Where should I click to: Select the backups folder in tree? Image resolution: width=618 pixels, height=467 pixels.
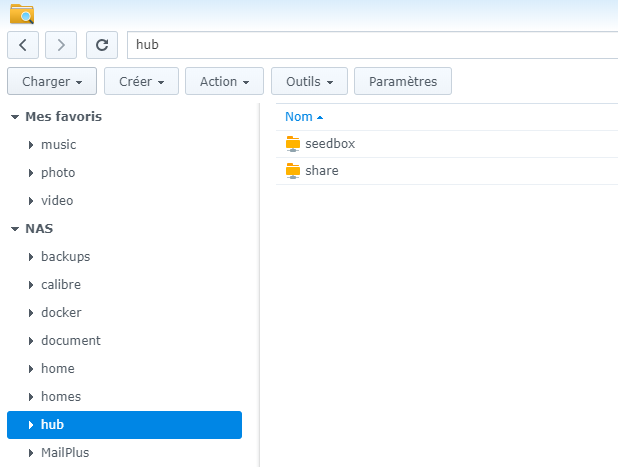pos(65,257)
